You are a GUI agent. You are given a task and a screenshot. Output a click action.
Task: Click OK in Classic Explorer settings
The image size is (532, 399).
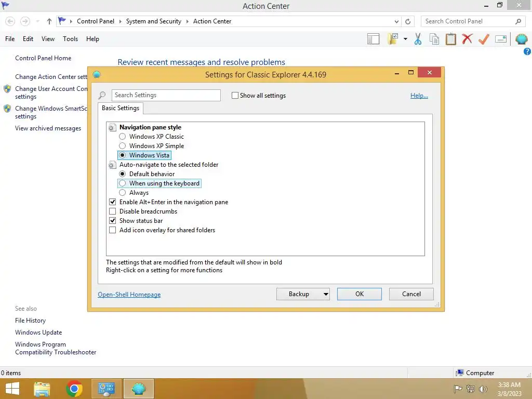pos(360,294)
